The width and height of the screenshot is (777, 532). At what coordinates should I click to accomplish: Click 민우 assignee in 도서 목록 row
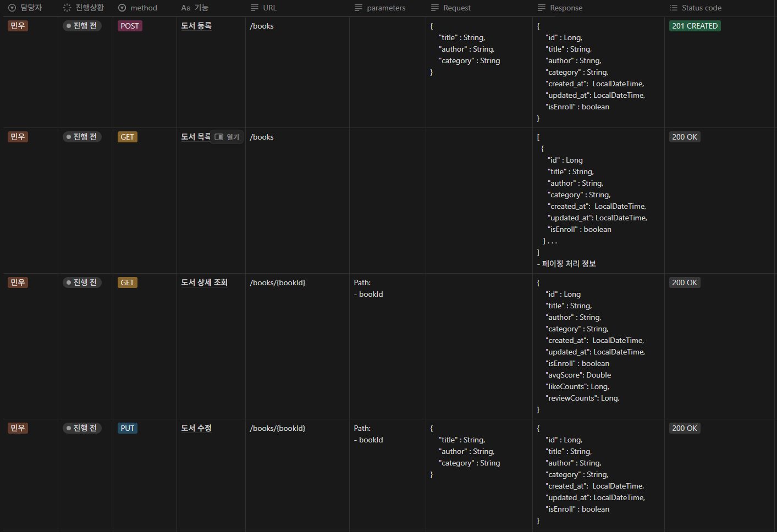18,137
